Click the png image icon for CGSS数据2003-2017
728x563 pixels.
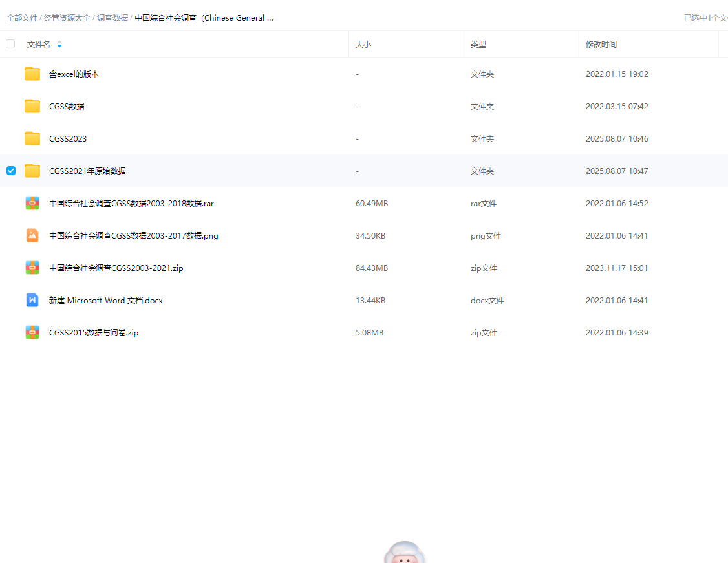point(32,235)
